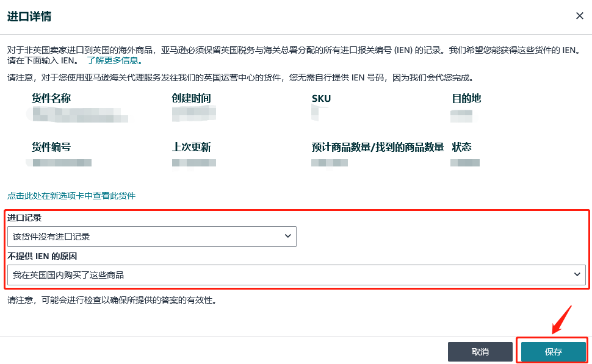Click the 目的地 label
592x364 pixels.
(x=466, y=98)
